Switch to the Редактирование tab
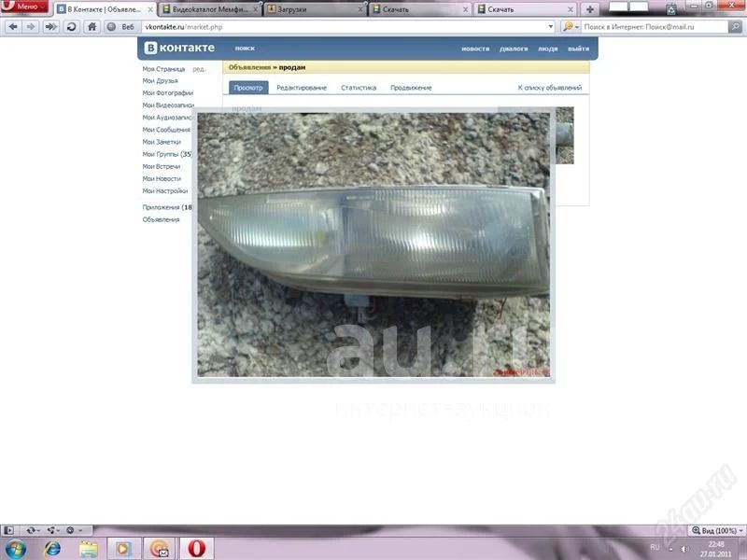 pos(302,88)
